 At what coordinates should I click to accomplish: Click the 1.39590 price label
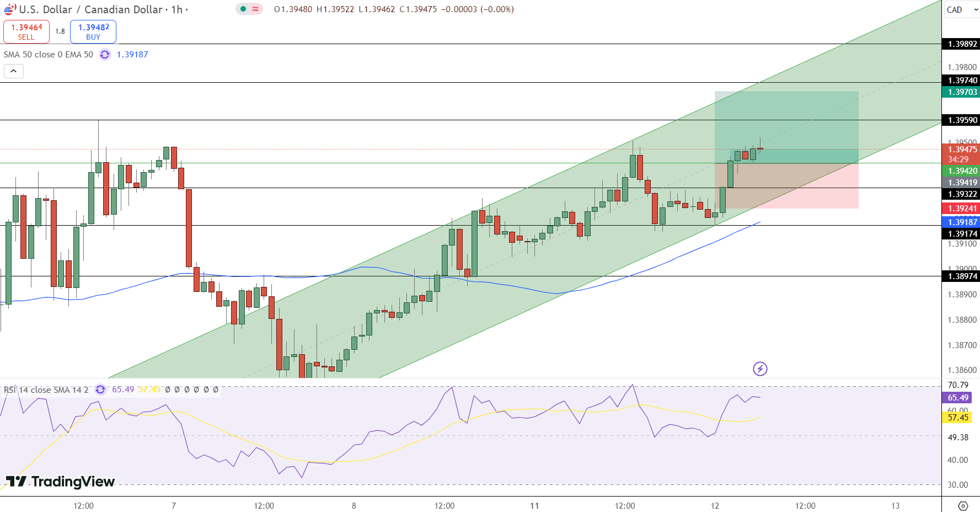pyautogui.click(x=961, y=120)
